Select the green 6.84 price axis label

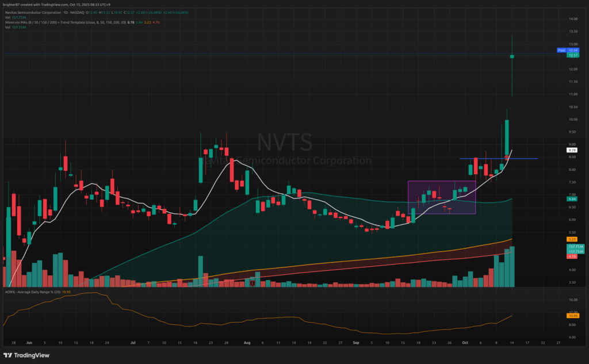click(x=572, y=199)
